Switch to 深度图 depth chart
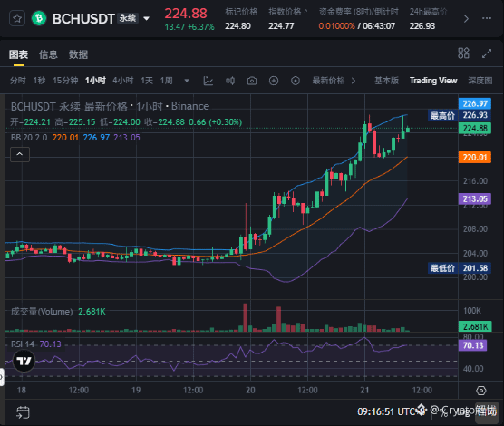 click(480, 81)
